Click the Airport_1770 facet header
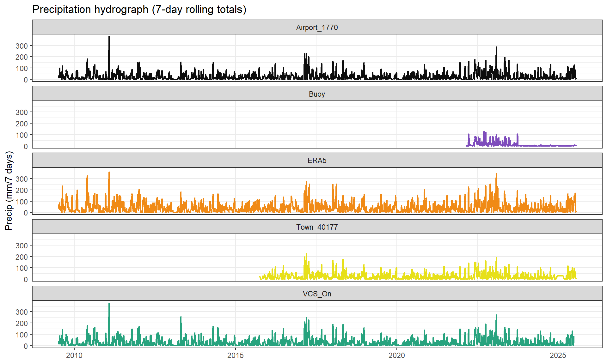 317,27
